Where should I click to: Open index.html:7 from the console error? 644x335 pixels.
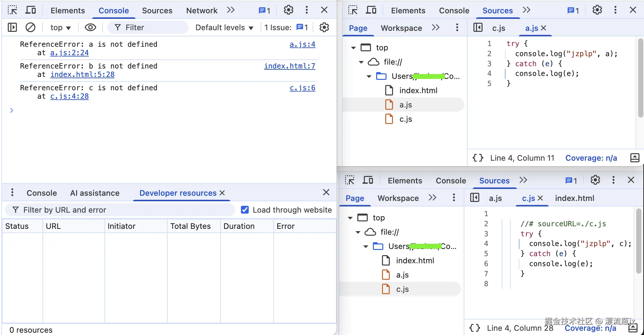[290, 66]
